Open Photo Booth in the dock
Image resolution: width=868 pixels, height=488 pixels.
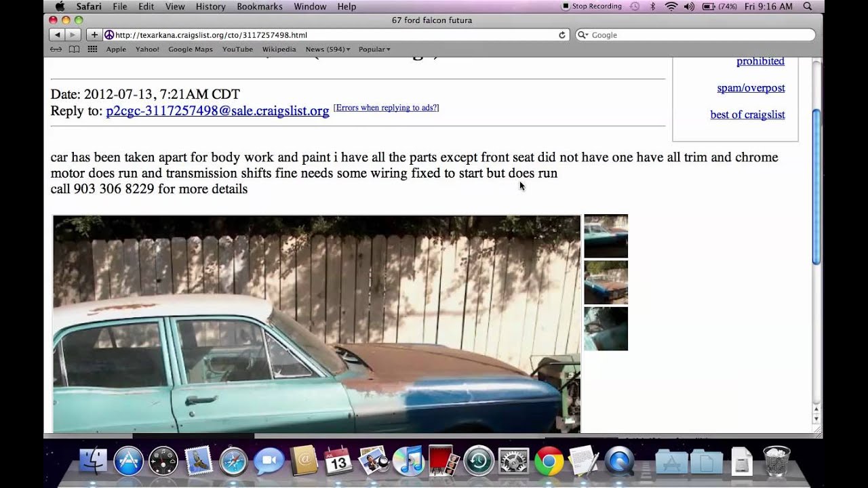click(x=443, y=462)
